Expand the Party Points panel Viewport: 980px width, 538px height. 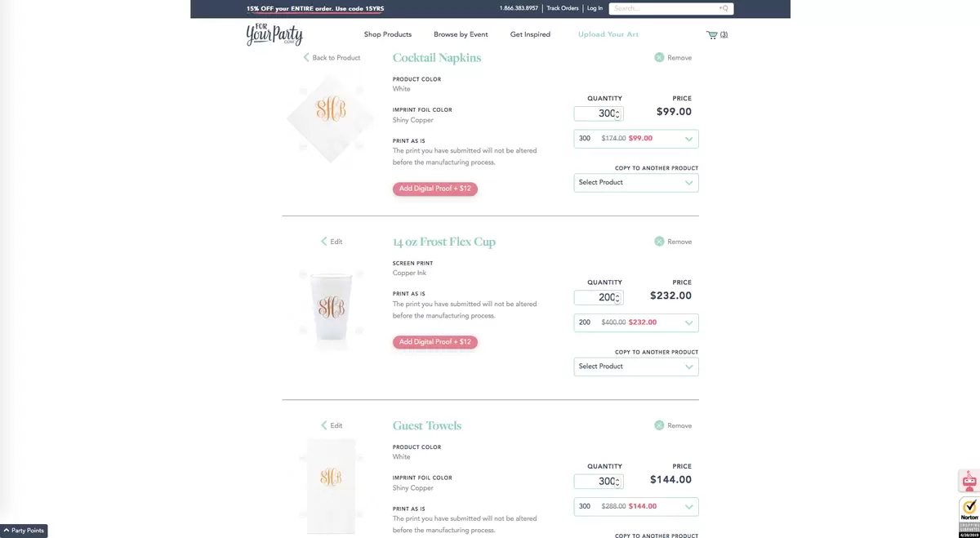click(x=24, y=531)
